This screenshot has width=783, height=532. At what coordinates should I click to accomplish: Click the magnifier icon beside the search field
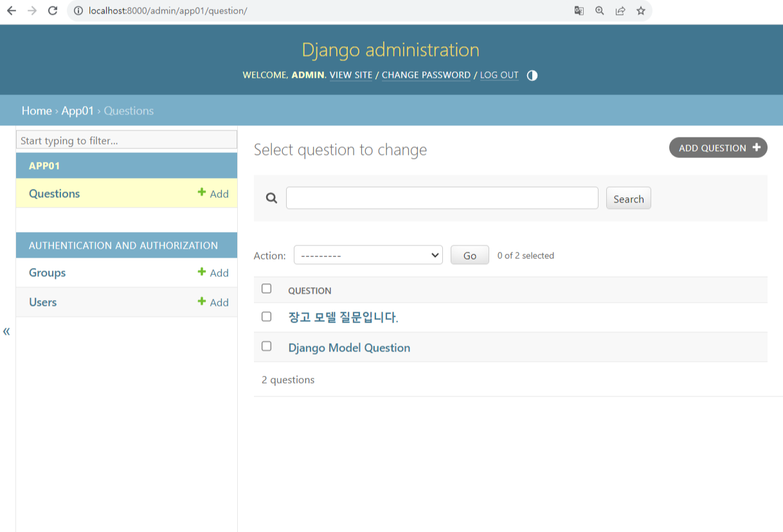click(272, 199)
